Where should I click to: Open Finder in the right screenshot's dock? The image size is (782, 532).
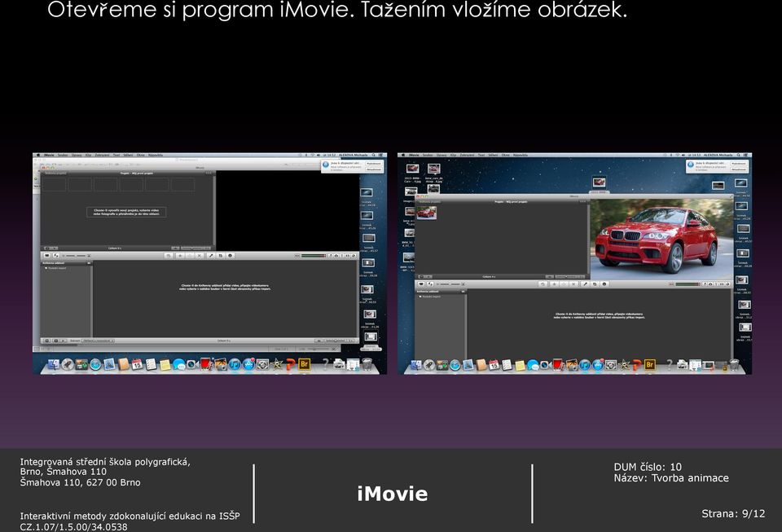(x=416, y=365)
